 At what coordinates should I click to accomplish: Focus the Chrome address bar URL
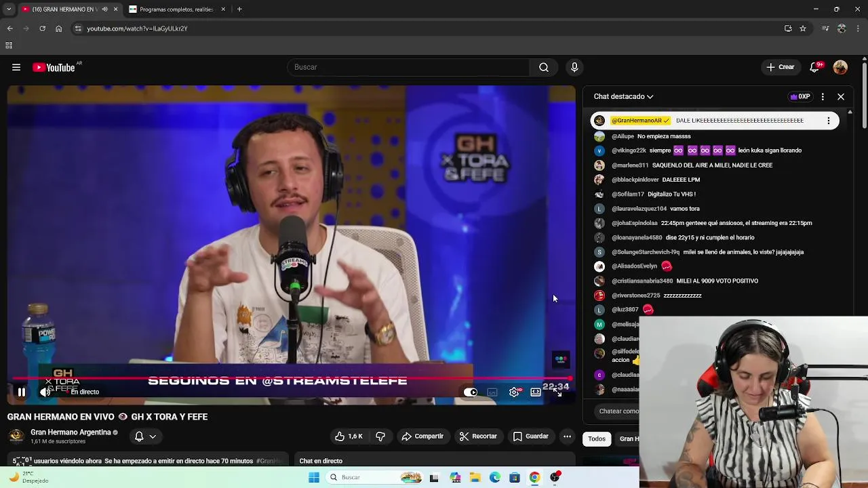click(137, 28)
